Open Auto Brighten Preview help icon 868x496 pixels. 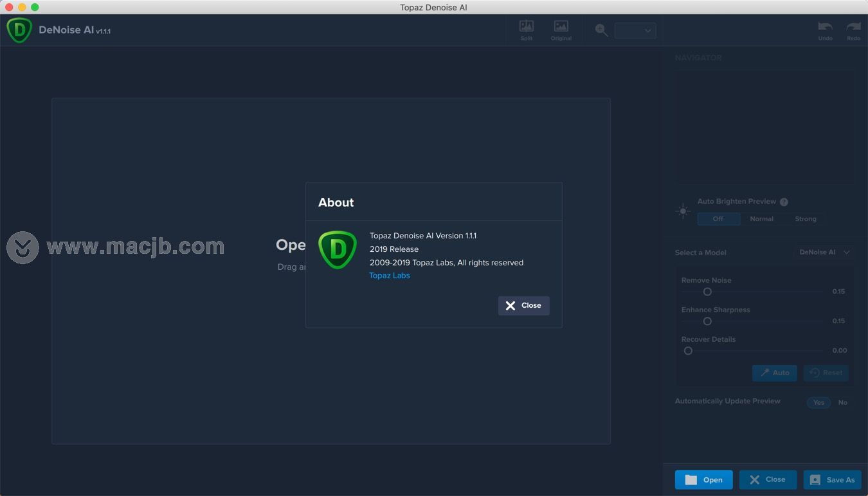(784, 202)
